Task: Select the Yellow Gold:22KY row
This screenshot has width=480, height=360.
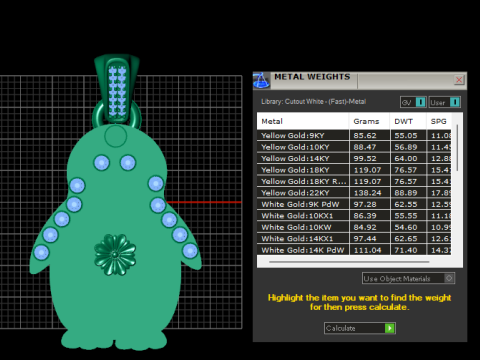Action: 354,193
